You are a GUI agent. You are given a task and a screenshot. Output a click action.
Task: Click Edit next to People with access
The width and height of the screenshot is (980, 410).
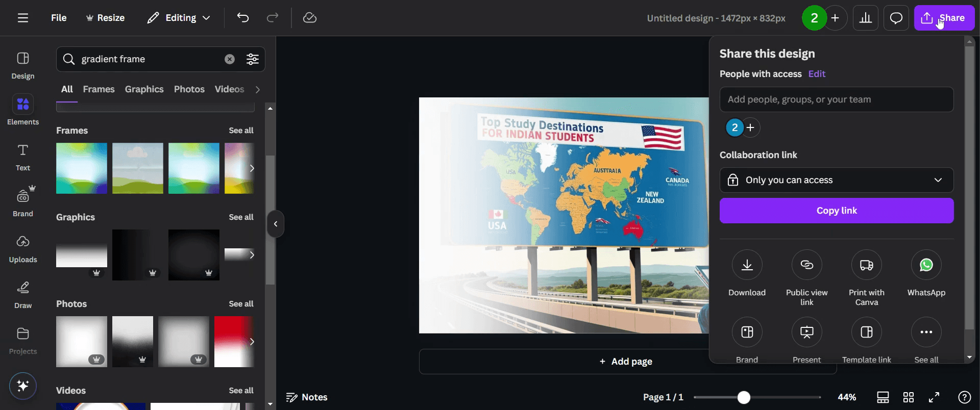(x=817, y=74)
